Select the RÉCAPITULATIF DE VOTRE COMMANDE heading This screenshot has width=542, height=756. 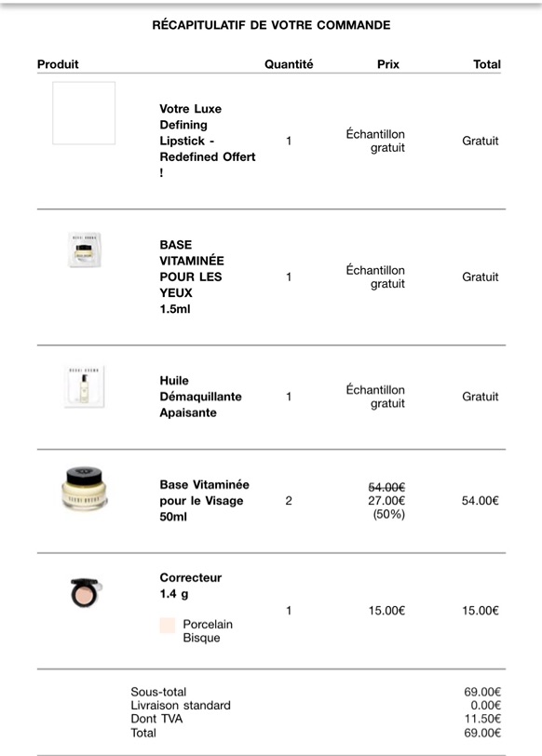pos(271,25)
